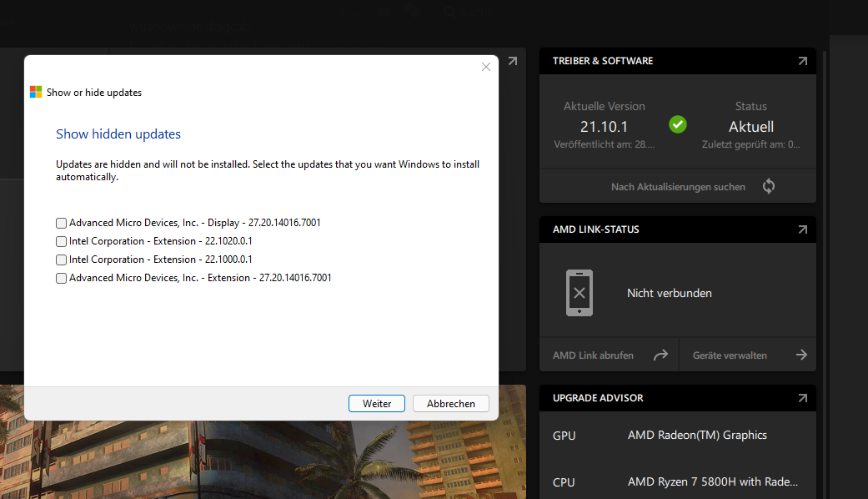This screenshot has height=499, width=868.
Task: Open AMD Link abrufen
Action: pyautogui.click(x=593, y=355)
